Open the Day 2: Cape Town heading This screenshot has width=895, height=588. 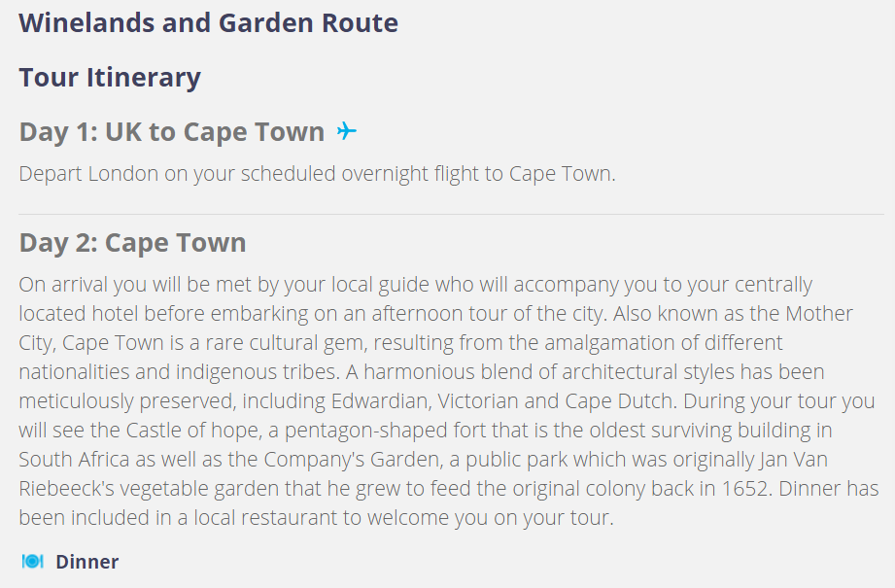pos(132,243)
